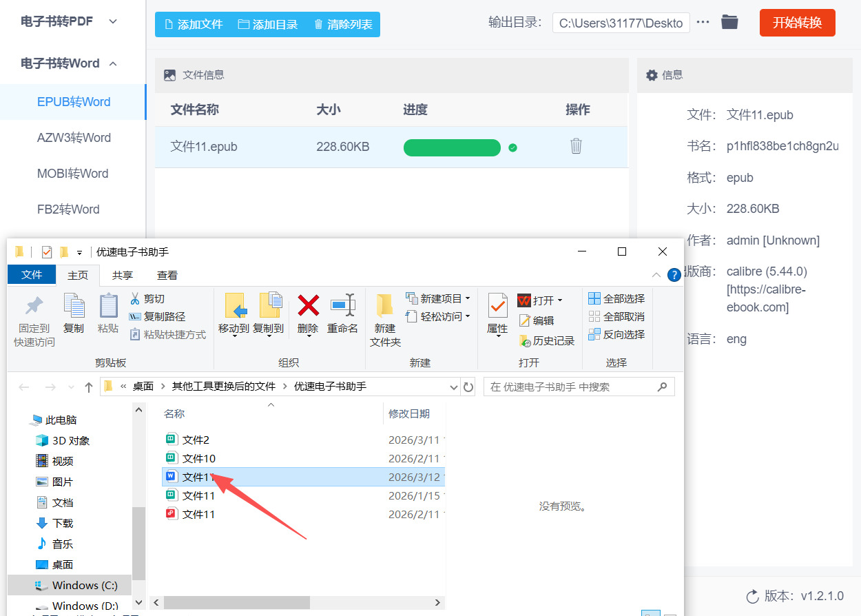The image size is (861, 616).
Task: Delete 文件11.epub using the trash icon
Action: (x=576, y=147)
